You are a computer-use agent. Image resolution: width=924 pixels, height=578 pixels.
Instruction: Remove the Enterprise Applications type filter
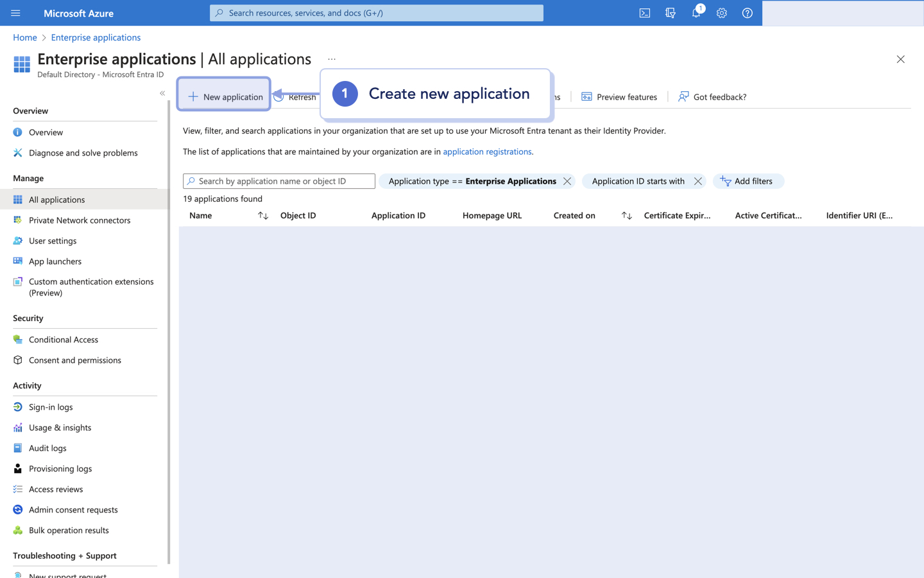pos(567,181)
